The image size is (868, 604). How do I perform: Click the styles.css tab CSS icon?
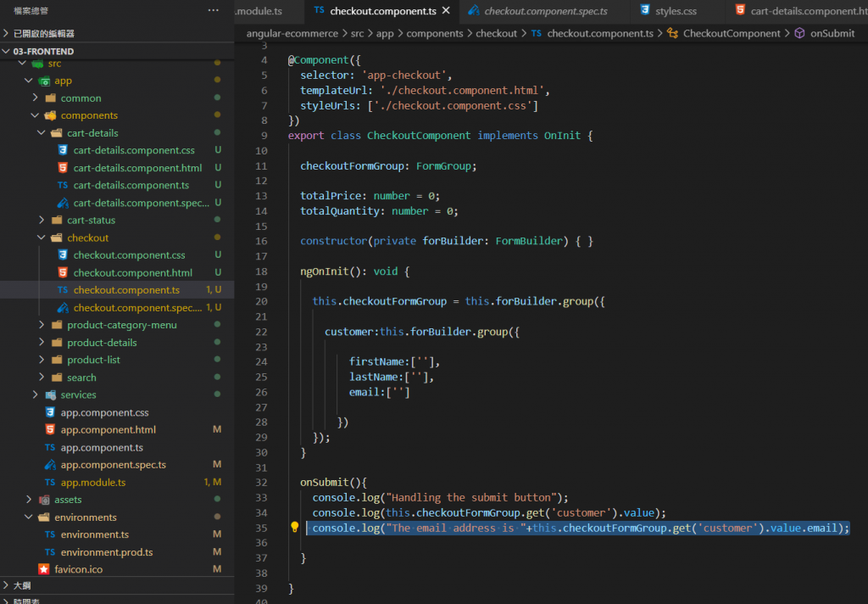(645, 11)
